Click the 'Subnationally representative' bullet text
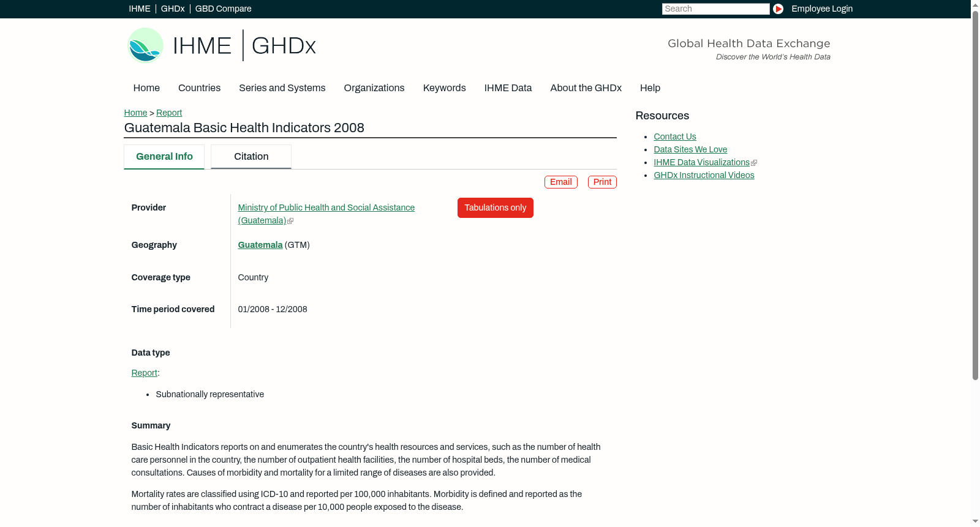The height and width of the screenshot is (527, 980). (210, 395)
